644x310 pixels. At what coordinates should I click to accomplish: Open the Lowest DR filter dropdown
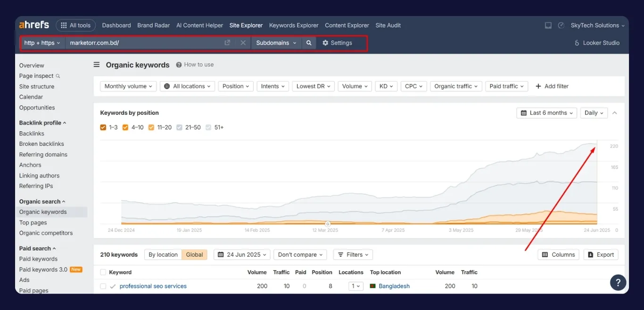tap(314, 86)
